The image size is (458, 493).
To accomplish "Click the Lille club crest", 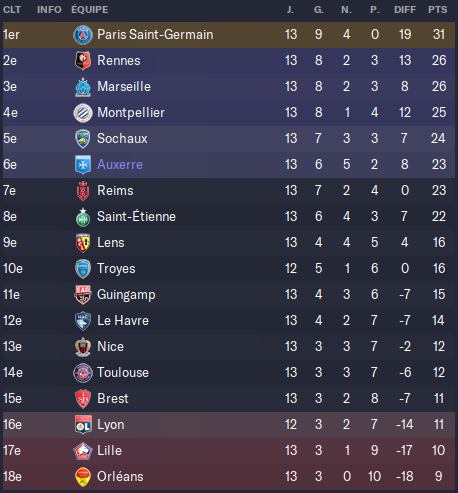I will (83, 451).
